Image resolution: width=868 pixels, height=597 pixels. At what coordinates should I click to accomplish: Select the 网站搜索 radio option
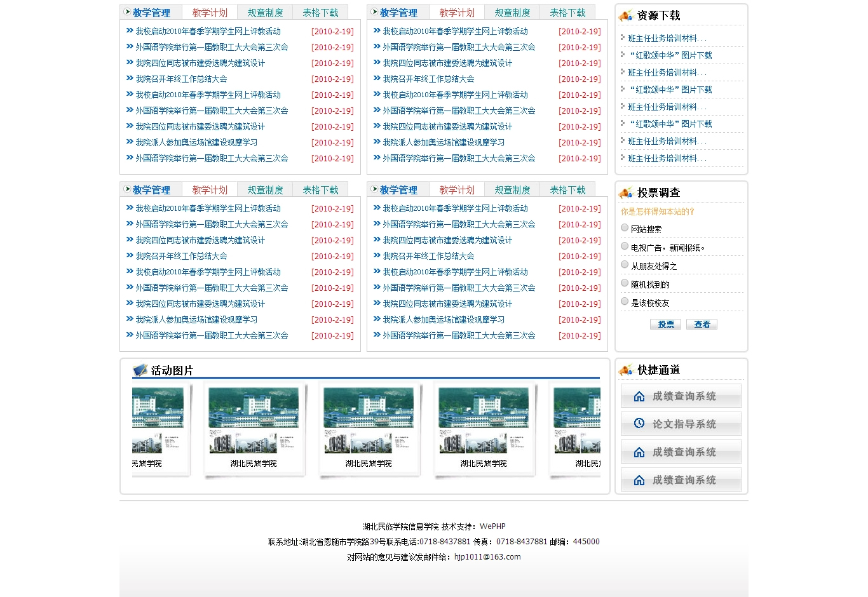coord(625,228)
